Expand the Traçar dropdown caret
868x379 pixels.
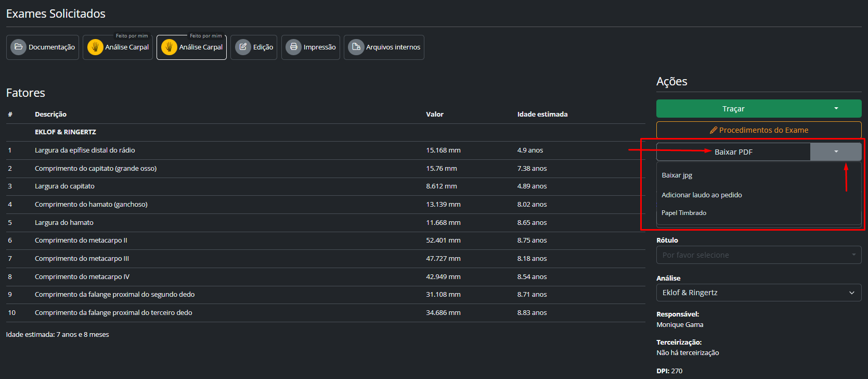coord(836,108)
